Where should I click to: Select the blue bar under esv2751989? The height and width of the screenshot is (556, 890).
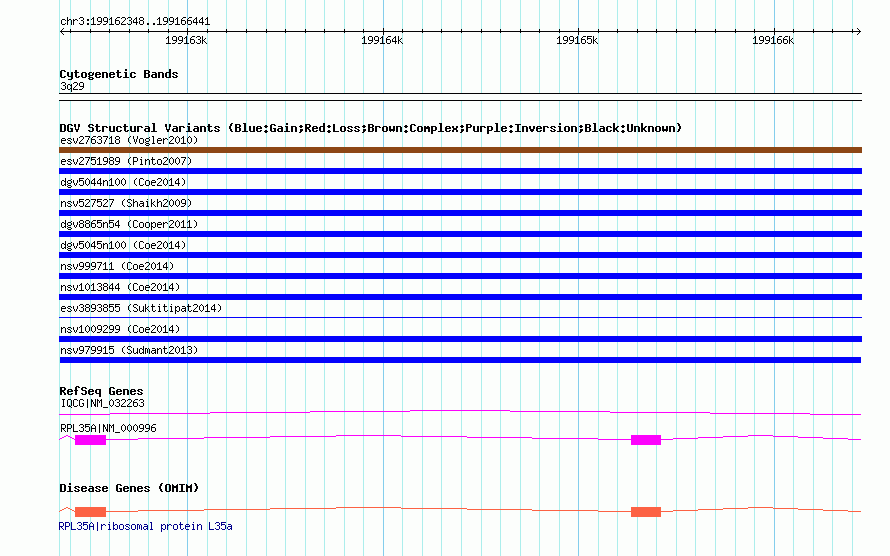[x=460, y=171]
